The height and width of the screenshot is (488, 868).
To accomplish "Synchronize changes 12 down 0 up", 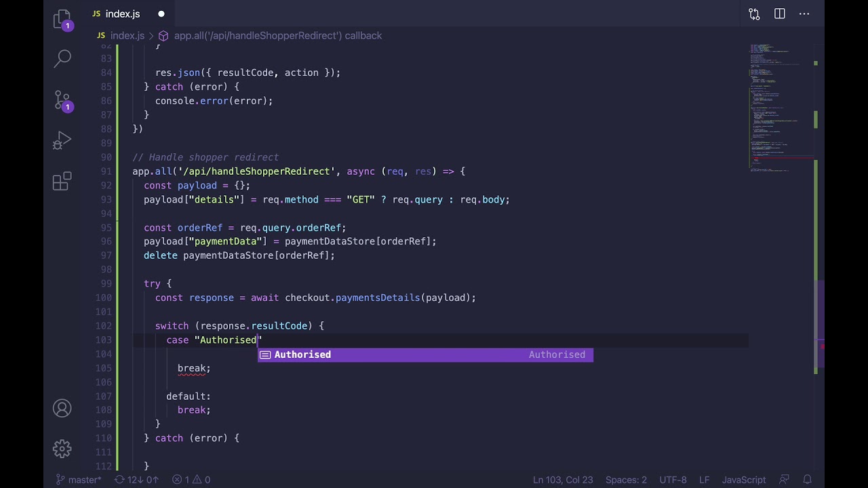I will 136,480.
